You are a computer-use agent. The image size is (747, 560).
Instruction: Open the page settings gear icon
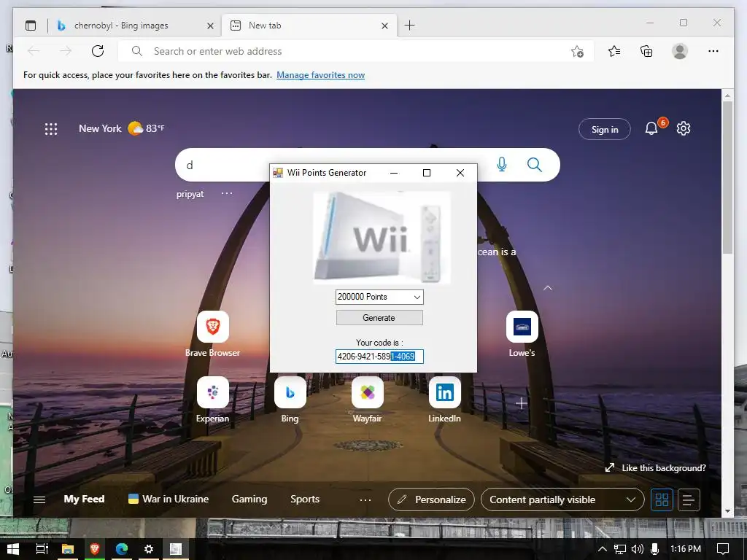click(683, 128)
